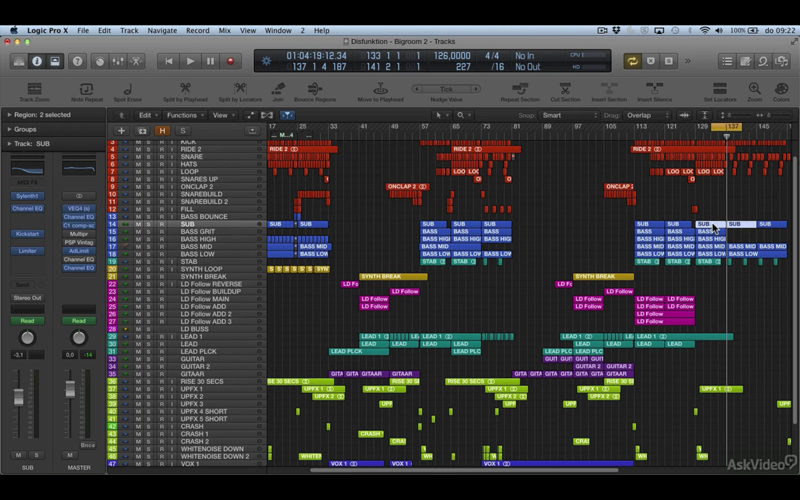Click Split by Playhead scissors
The height and width of the screenshot is (500, 800).
(185, 92)
